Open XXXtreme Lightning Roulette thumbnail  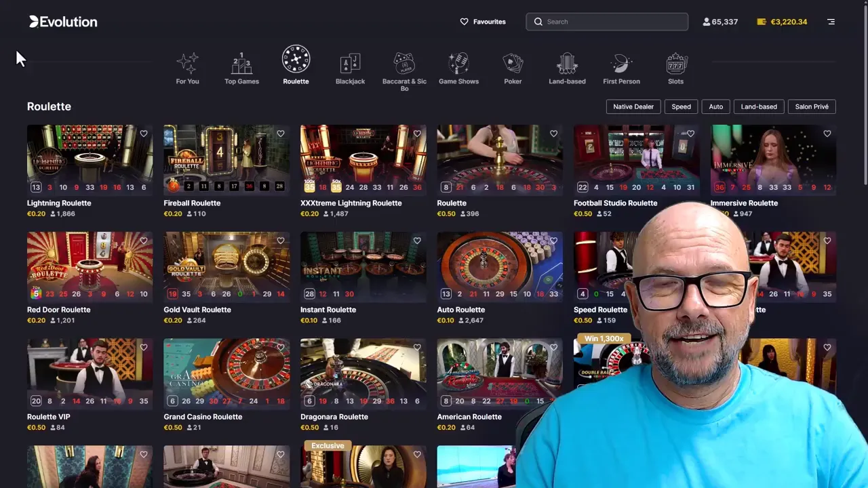point(363,159)
